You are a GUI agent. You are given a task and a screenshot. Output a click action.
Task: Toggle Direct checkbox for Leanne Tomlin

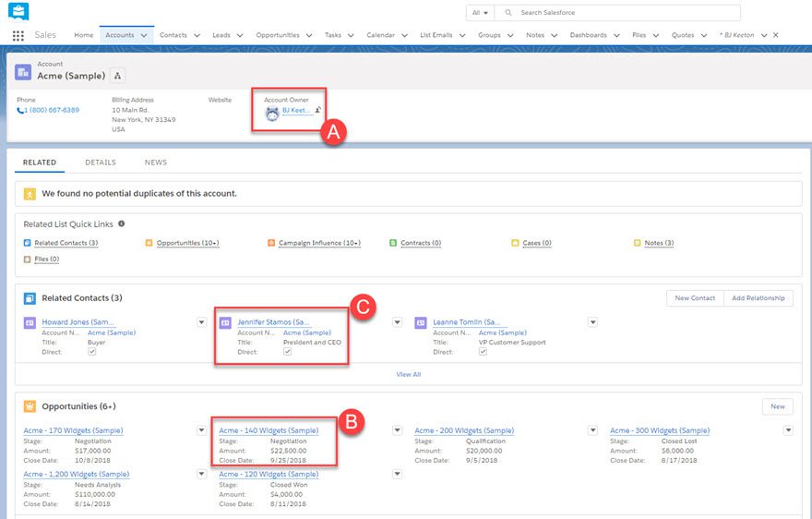(x=483, y=352)
